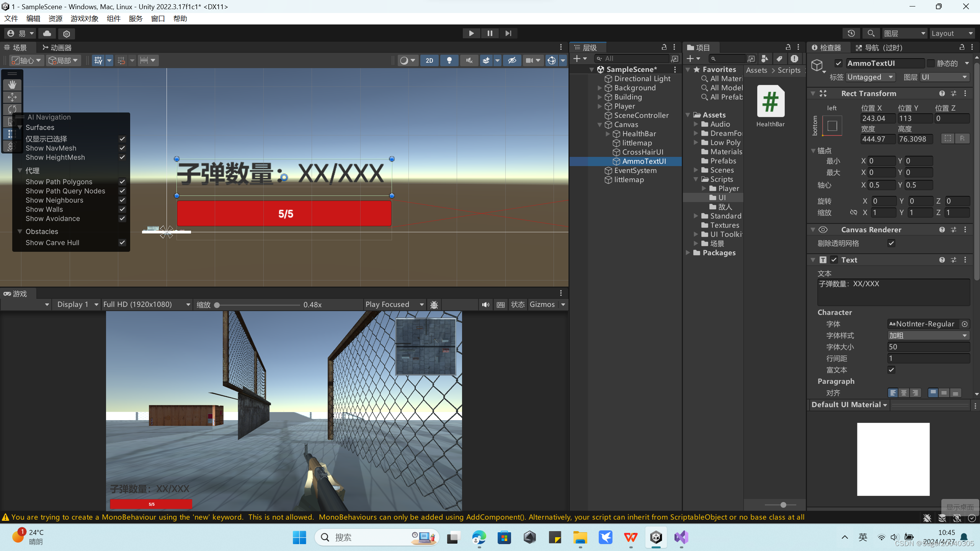Mute audio in Game view
The image size is (980, 551).
pyautogui.click(x=485, y=305)
